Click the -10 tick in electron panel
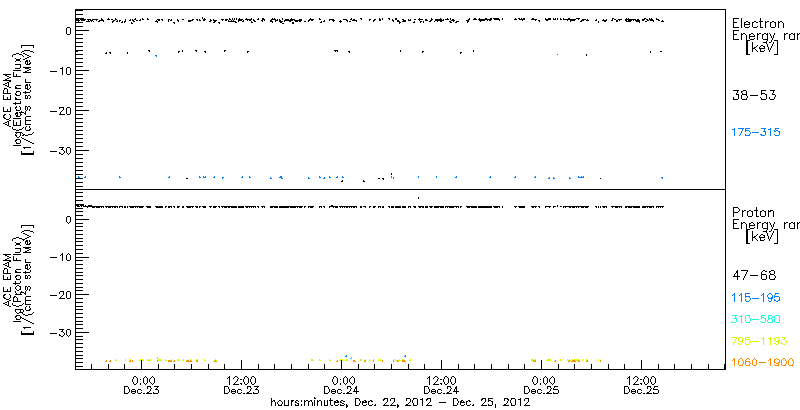 point(60,70)
